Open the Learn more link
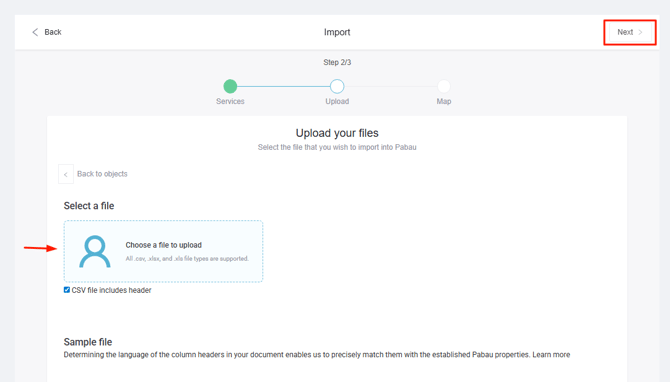 551,355
